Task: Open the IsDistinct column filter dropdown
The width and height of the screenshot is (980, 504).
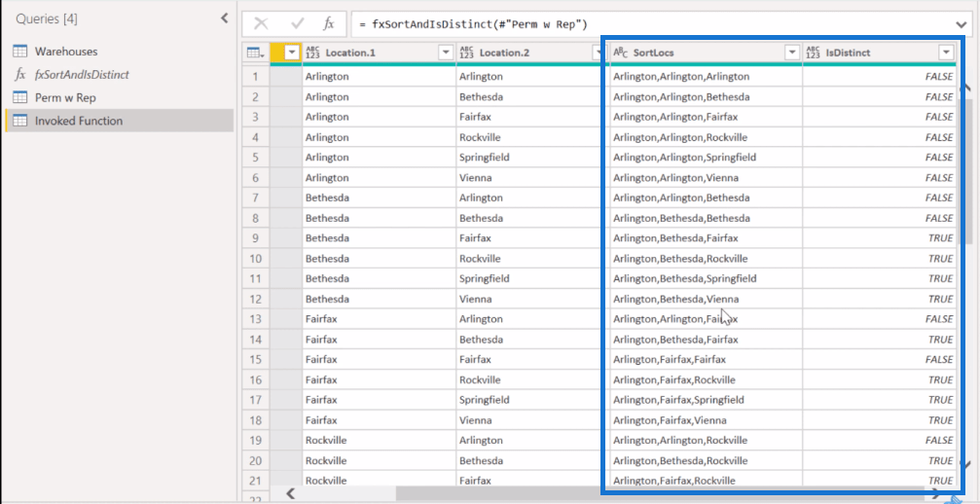Action: 946,54
